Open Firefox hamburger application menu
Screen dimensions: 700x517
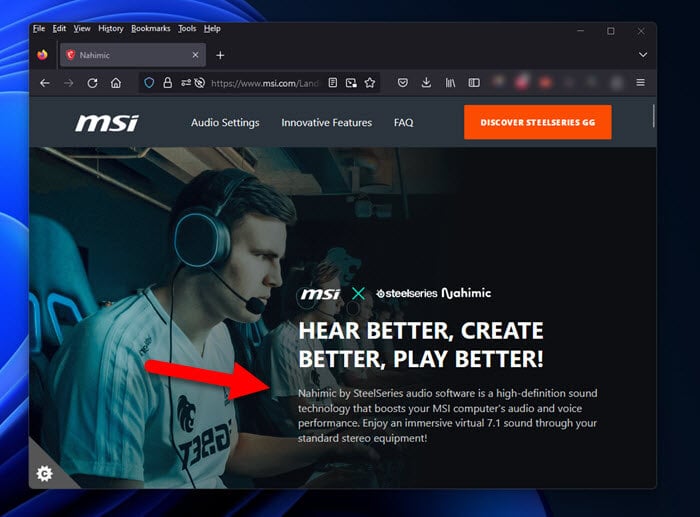[x=640, y=83]
